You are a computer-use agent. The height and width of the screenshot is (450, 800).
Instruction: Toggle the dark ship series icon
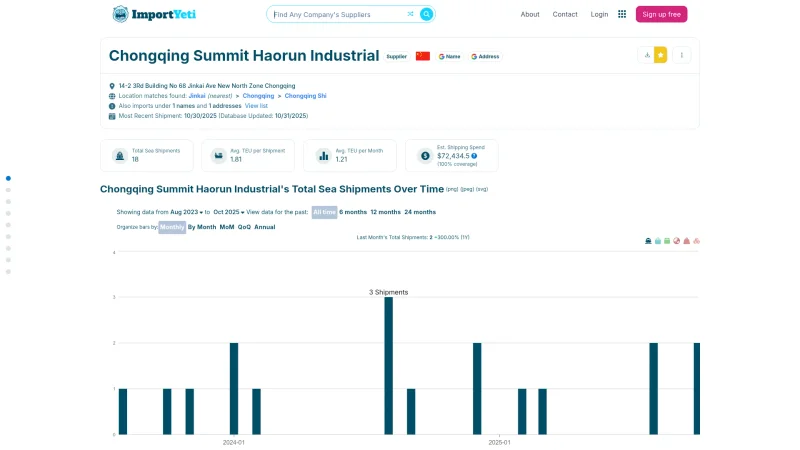coord(648,241)
